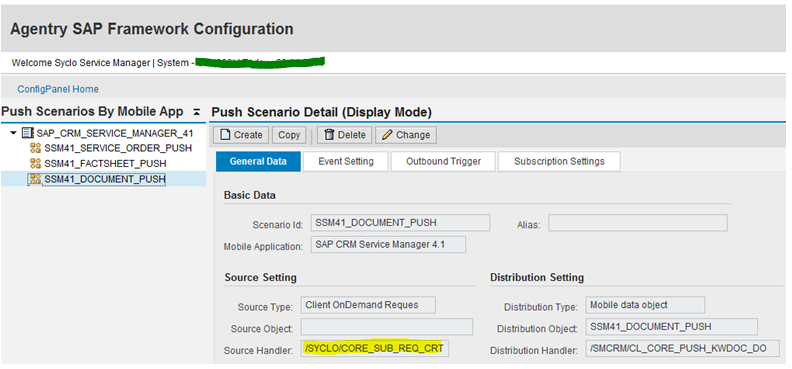Click the highlighted Source Handler field
This screenshot has height=369, width=792.
[374, 348]
